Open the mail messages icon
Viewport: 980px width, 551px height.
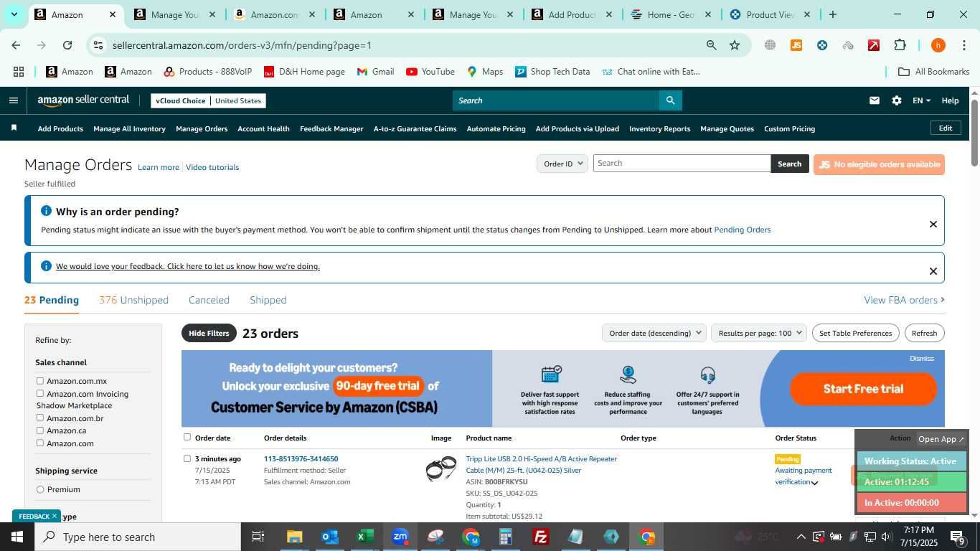pos(874,100)
